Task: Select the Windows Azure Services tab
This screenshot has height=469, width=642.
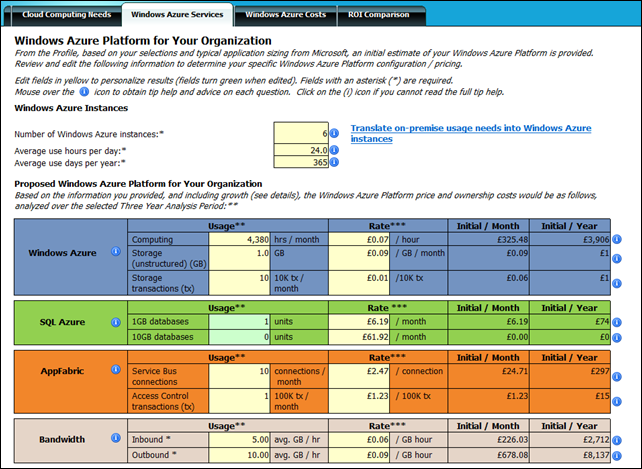Action: (x=177, y=15)
